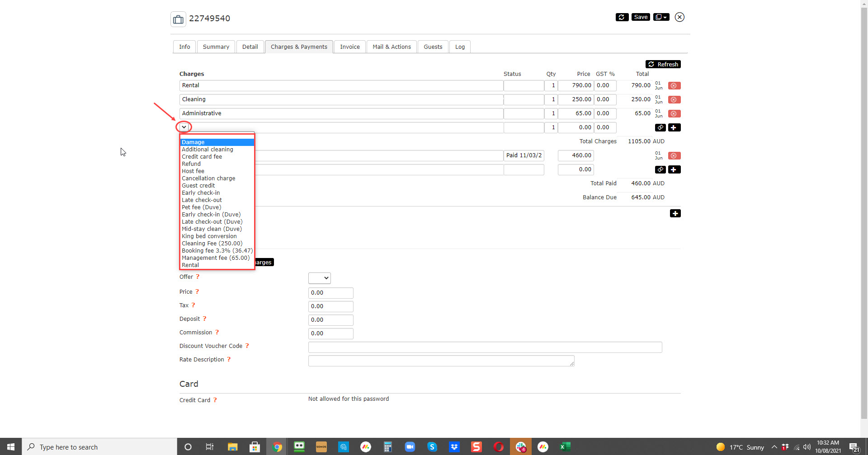
Task: Switch to Mail & Actions tab
Action: pos(392,47)
